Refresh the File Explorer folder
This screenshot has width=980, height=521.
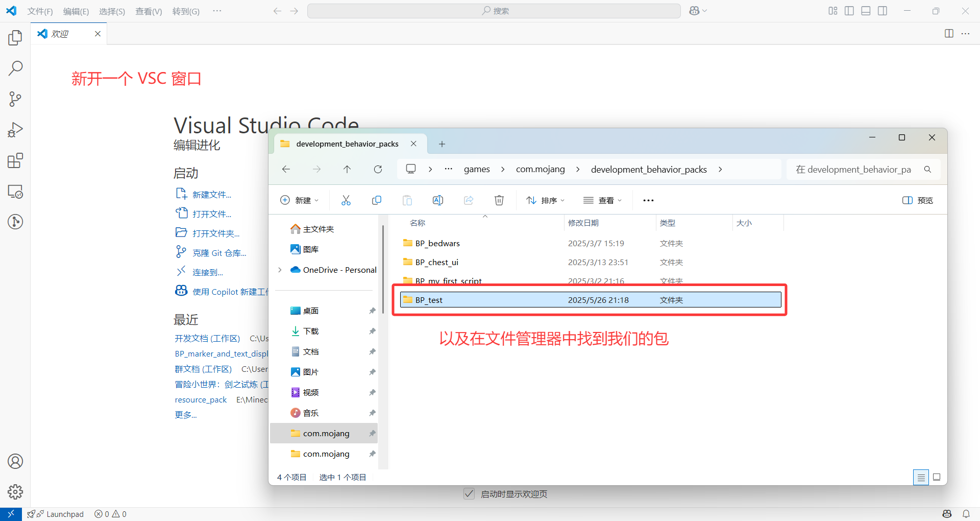click(x=378, y=169)
